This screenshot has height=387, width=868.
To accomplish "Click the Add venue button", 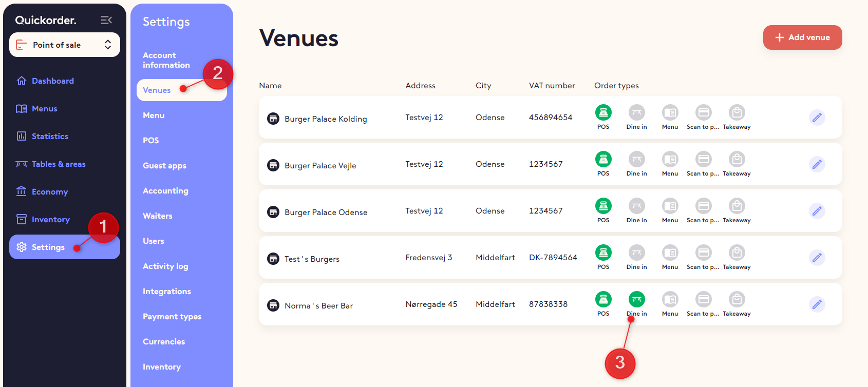I will pos(802,37).
